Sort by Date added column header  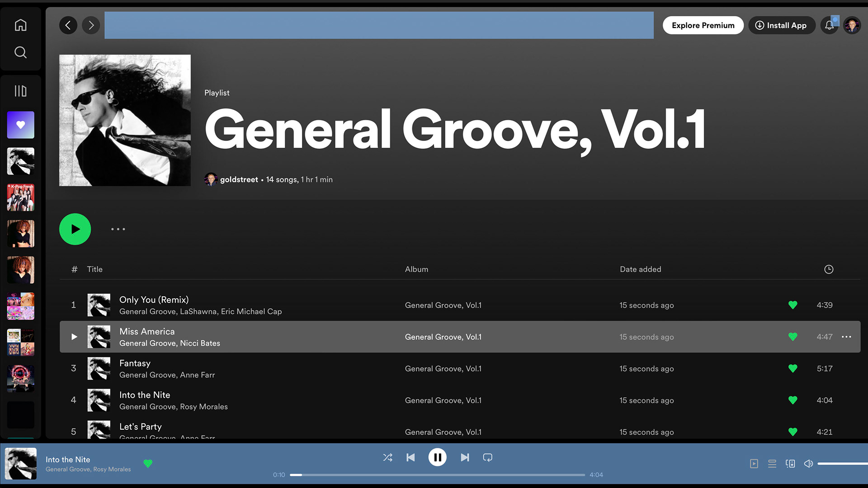click(x=640, y=269)
